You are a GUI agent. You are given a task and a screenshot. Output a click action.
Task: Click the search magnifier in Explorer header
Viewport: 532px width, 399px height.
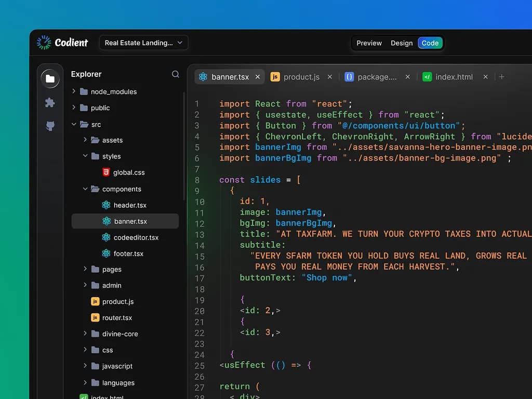(x=175, y=74)
